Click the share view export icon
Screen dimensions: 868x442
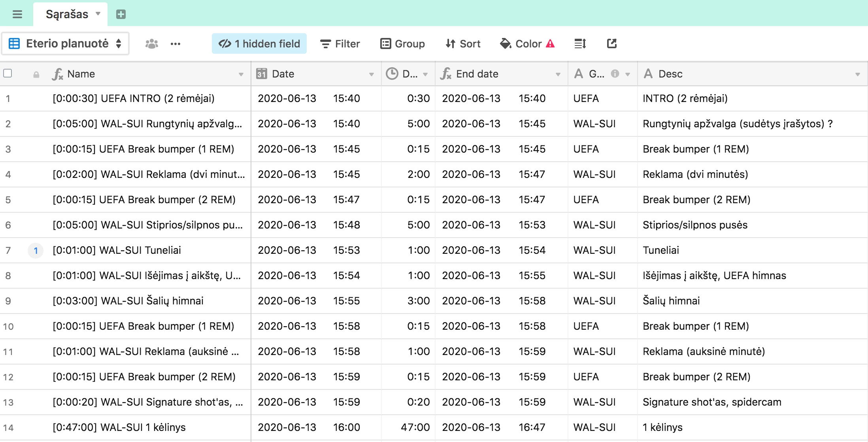pos(611,44)
